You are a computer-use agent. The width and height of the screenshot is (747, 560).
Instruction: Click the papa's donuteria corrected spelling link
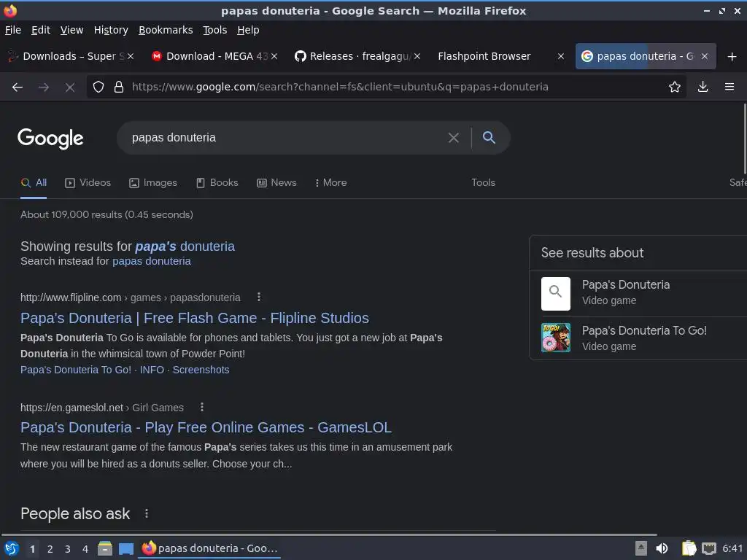[185, 246]
